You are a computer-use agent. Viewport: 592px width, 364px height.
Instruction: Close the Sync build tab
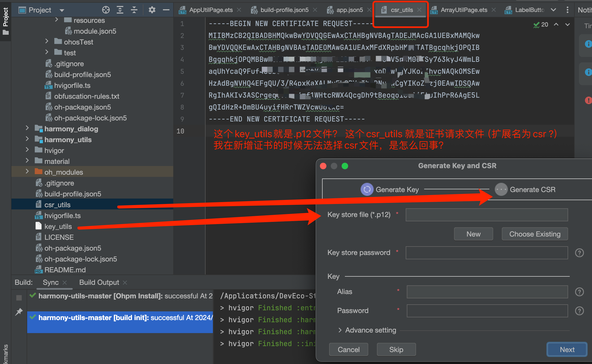click(x=65, y=283)
